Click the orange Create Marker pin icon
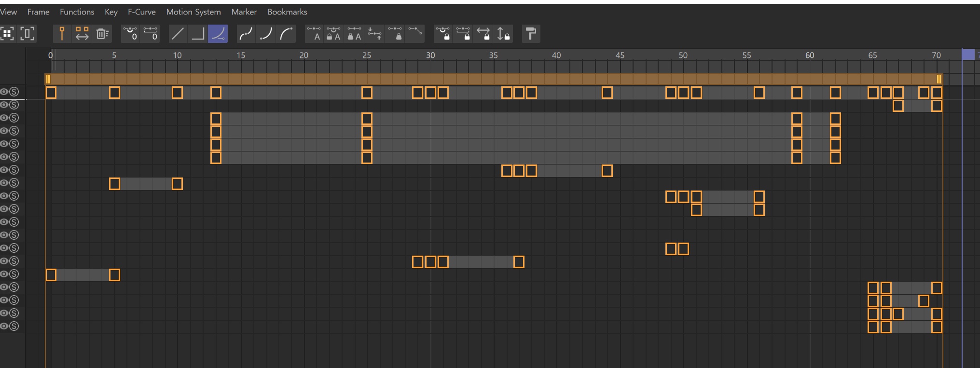This screenshot has width=980, height=368. click(62, 34)
